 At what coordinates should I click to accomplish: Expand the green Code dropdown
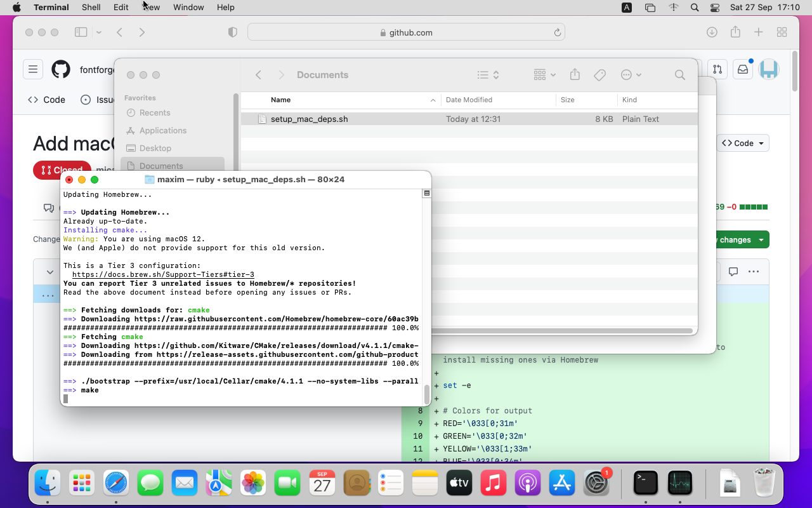pyautogui.click(x=743, y=144)
